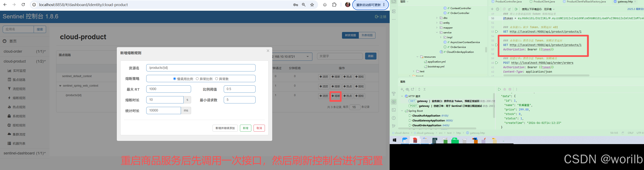This screenshot has width=644, height=170.
Task: Switch to 树状视图 tab
Action: tap(350, 35)
